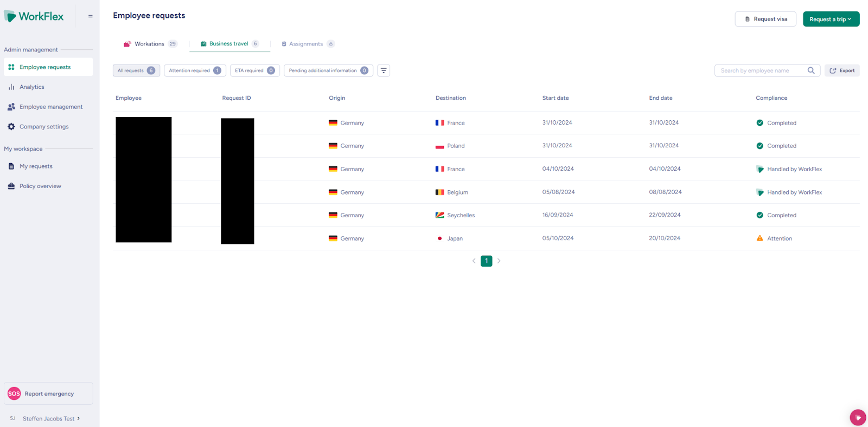Click the Japan flag icon
This screenshot has height=427, width=868.
click(440, 238)
